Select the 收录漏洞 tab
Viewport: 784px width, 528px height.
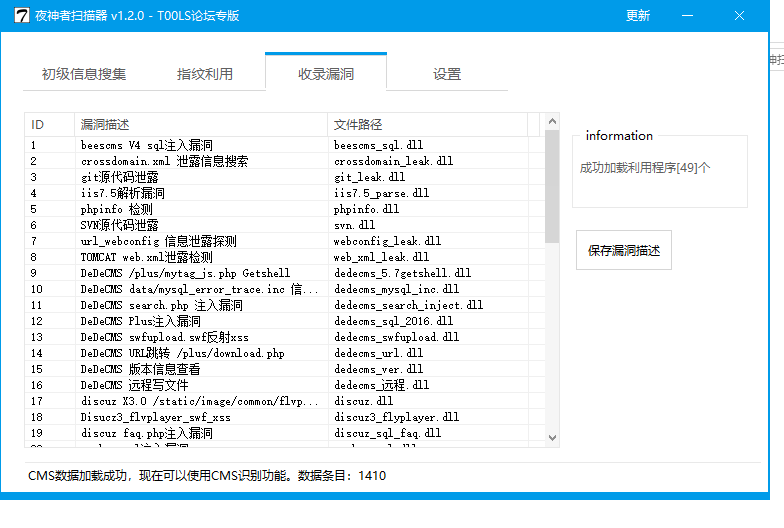(x=326, y=74)
